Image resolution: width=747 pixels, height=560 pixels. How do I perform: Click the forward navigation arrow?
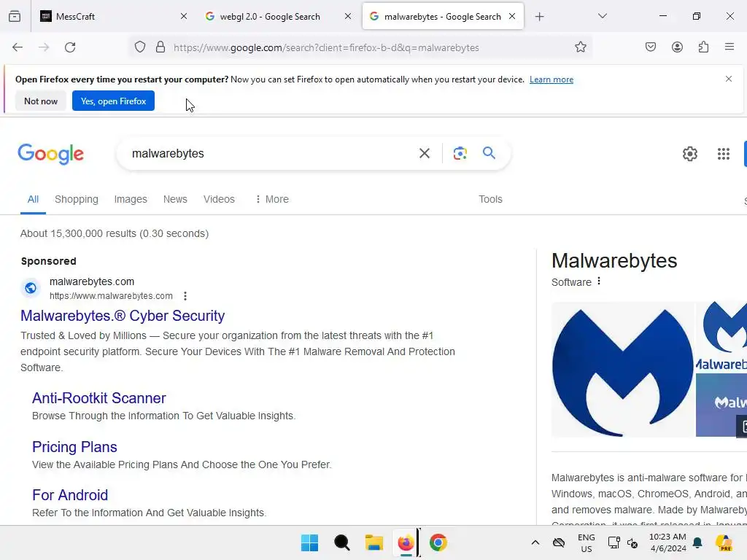point(44,47)
